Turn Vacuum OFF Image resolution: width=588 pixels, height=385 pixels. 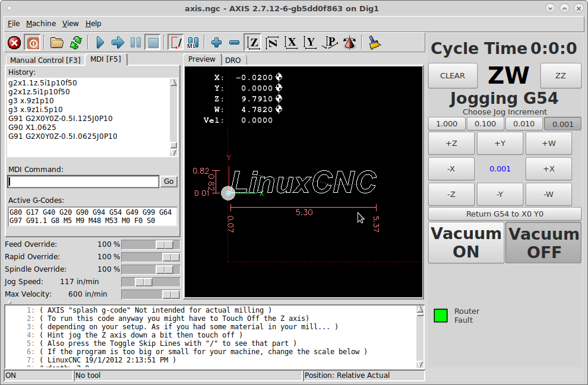pyautogui.click(x=543, y=243)
